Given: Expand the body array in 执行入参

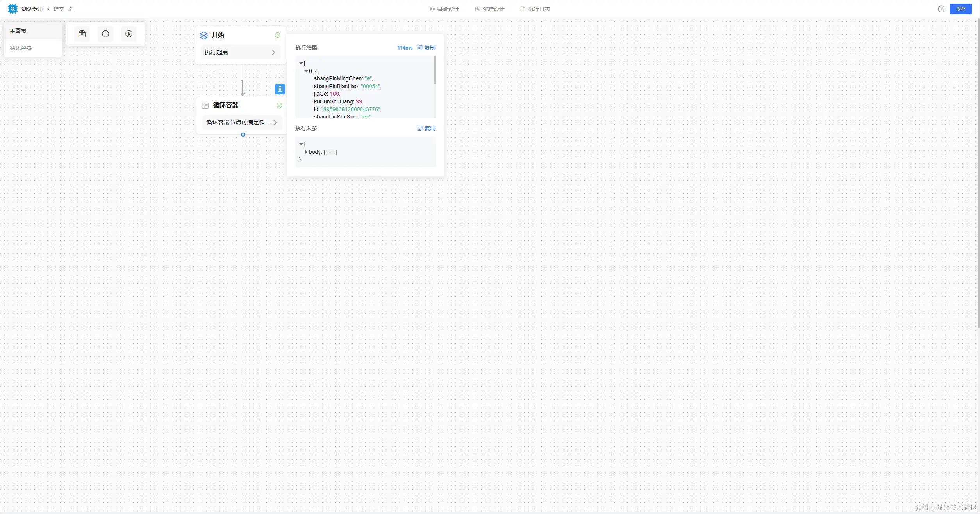Looking at the screenshot, I should pos(306,152).
